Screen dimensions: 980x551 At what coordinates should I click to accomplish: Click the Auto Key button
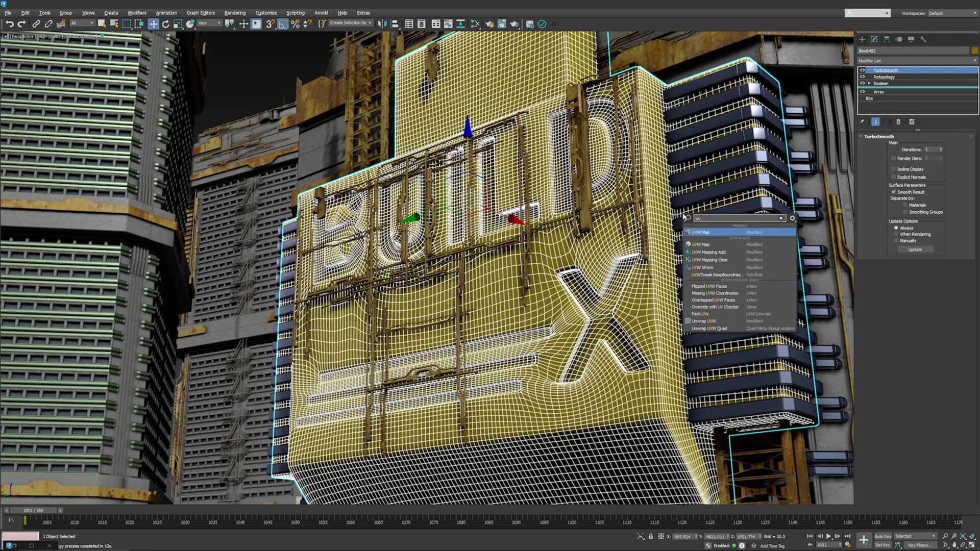(883, 536)
